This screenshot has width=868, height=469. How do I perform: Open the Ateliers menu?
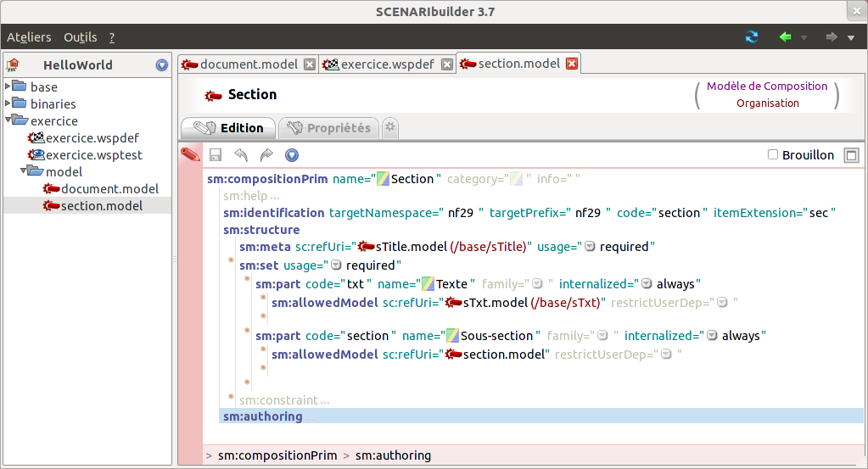pos(29,37)
